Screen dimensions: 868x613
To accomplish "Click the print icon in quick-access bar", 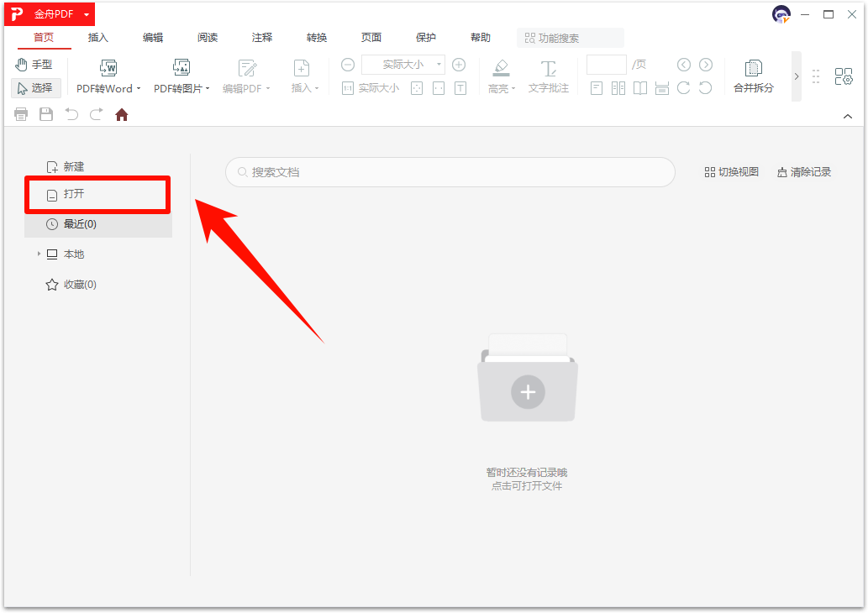I will click(x=21, y=115).
